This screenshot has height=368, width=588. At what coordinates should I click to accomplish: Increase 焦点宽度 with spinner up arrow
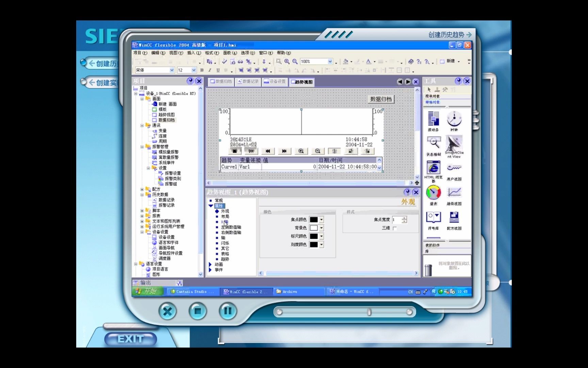coord(404,218)
